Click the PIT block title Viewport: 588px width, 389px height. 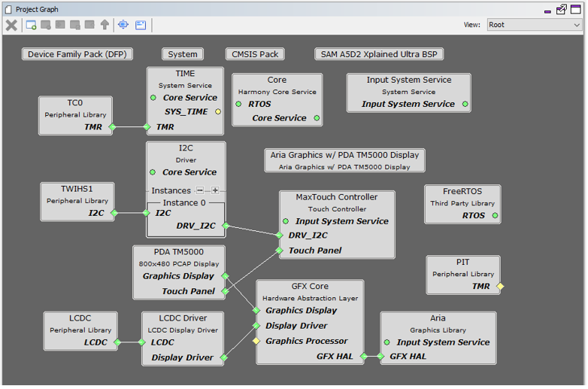point(462,262)
